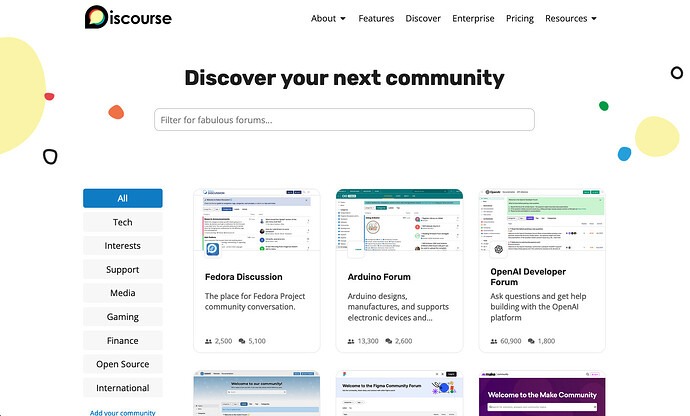Click the Discourse logo

pyautogui.click(x=128, y=17)
